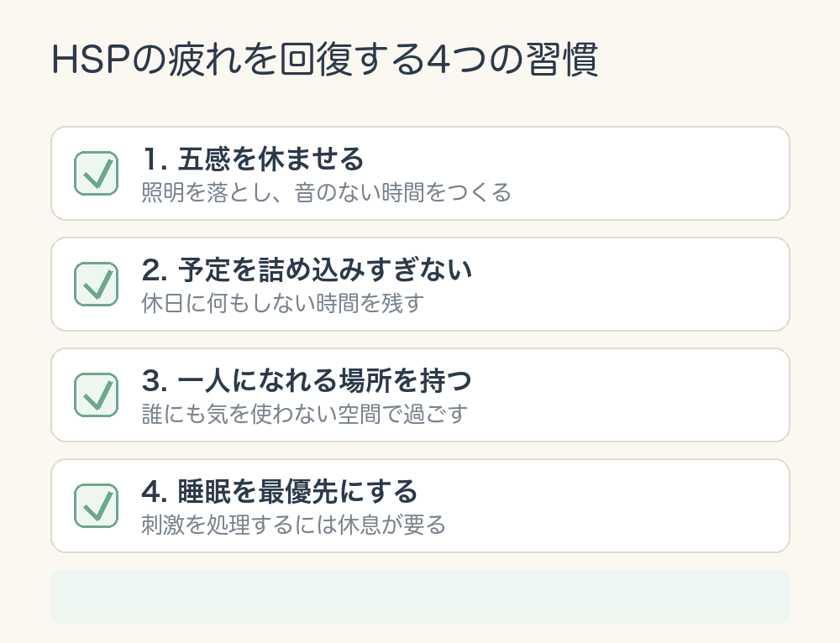Image resolution: width=840 pixels, height=643 pixels.
Task: Toggle the 睡眠を最優先にする checkbox
Action: (x=96, y=506)
